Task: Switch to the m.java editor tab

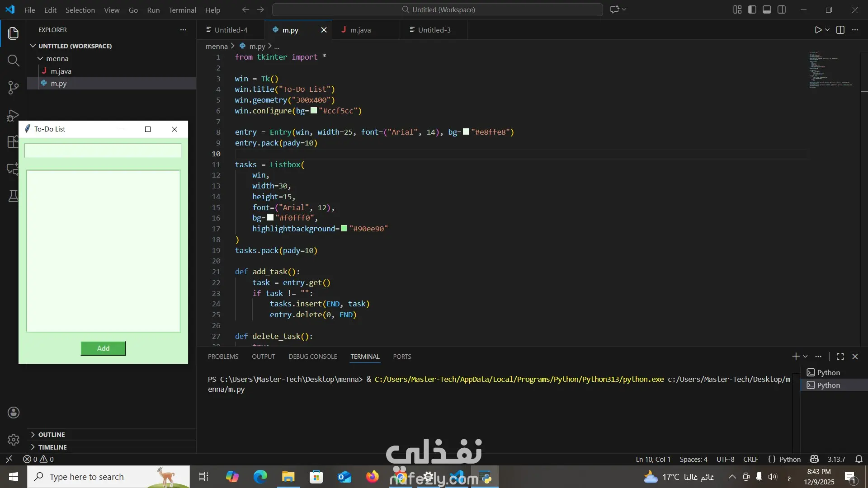Action: coord(360,30)
